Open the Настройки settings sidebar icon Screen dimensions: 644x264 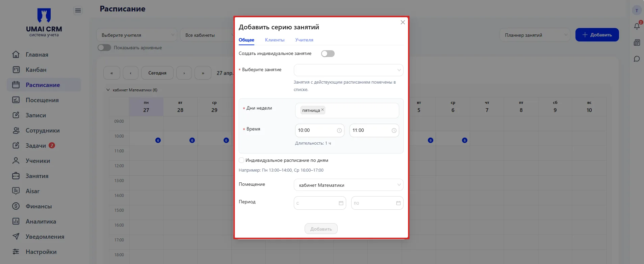[16, 252]
